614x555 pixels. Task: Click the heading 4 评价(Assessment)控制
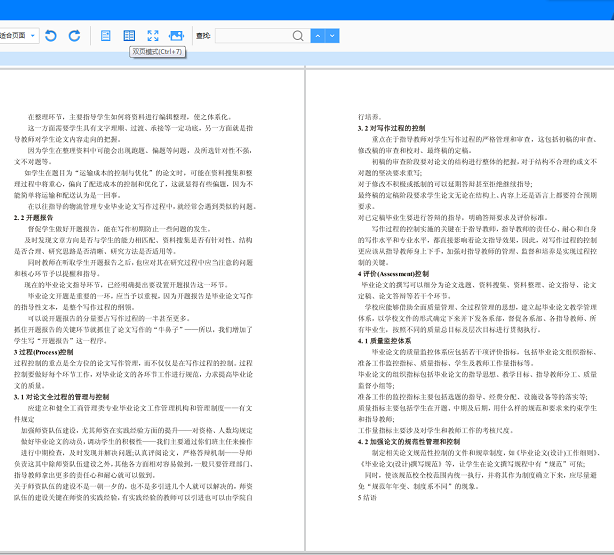tap(393, 274)
